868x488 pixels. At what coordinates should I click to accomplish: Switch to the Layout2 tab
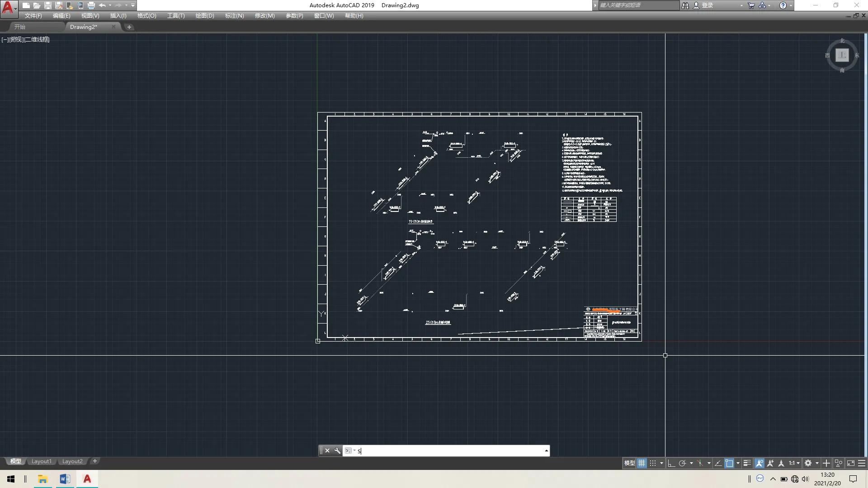coord(72,461)
